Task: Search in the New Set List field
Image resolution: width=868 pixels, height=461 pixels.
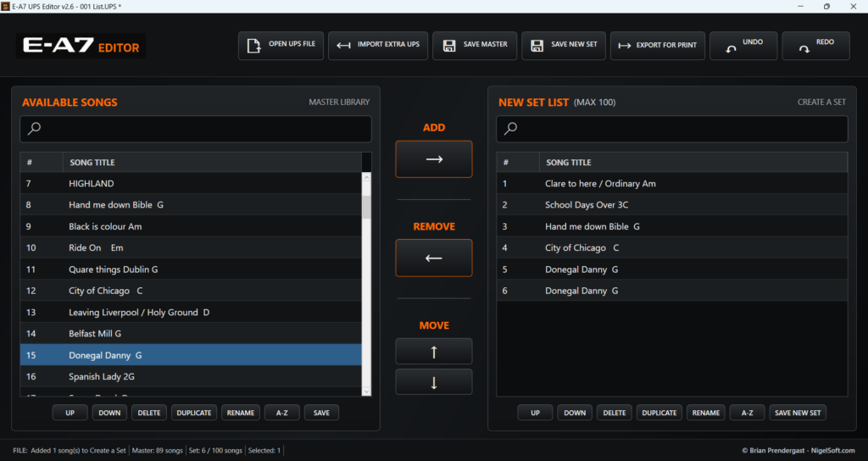Action: click(x=672, y=129)
